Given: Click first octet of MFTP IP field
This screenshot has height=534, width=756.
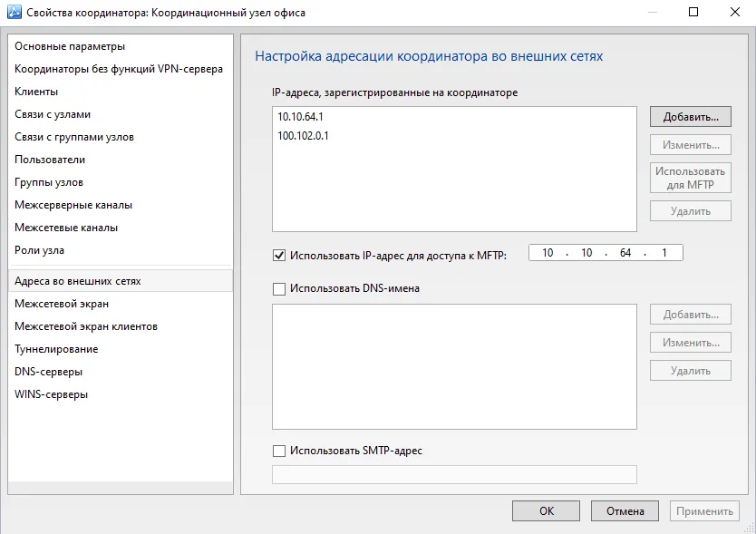Looking at the screenshot, I should point(548,253).
